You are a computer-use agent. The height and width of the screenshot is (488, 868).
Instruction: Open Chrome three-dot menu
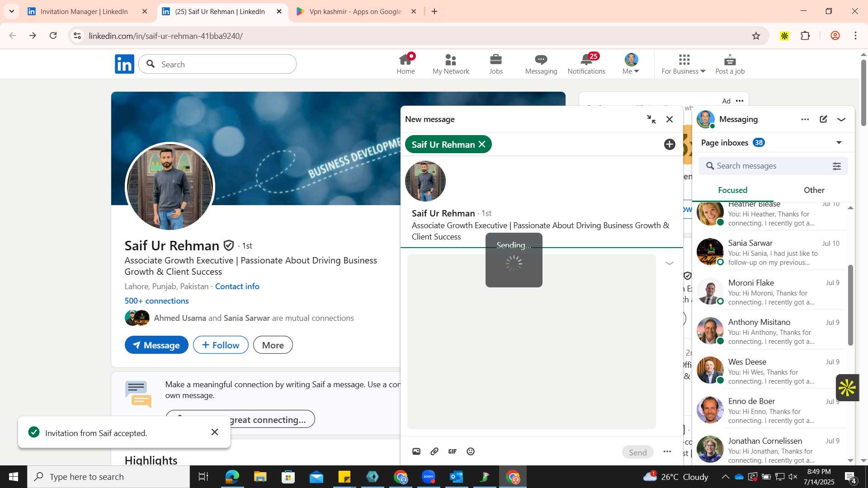(x=856, y=36)
